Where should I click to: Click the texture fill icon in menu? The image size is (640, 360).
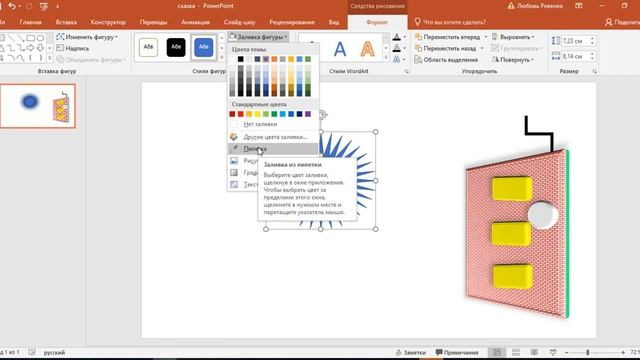(234, 184)
